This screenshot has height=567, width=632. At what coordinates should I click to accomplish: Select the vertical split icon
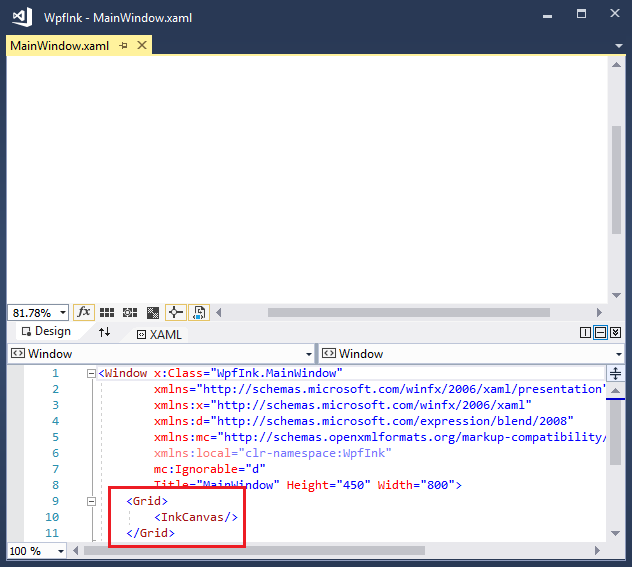[585, 332]
